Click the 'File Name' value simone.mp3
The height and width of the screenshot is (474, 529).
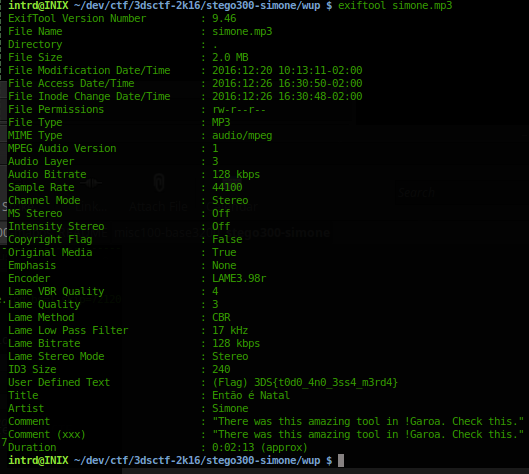pos(242,31)
